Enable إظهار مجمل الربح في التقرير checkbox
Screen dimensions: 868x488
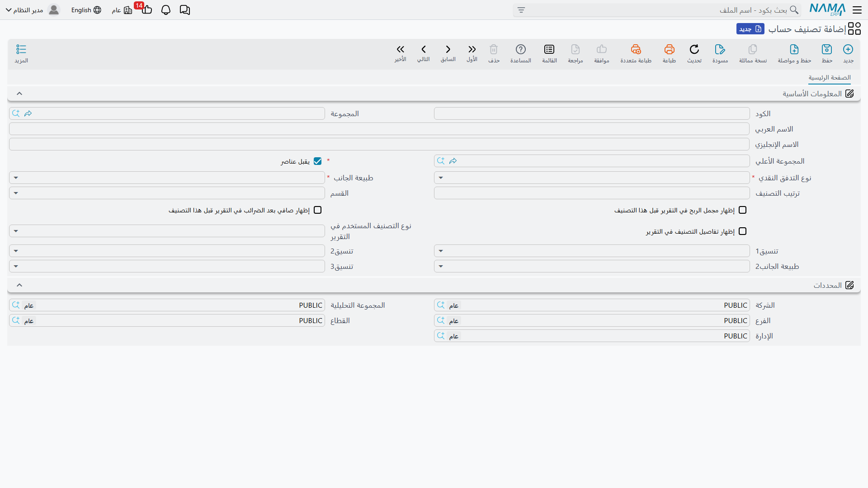(x=743, y=210)
